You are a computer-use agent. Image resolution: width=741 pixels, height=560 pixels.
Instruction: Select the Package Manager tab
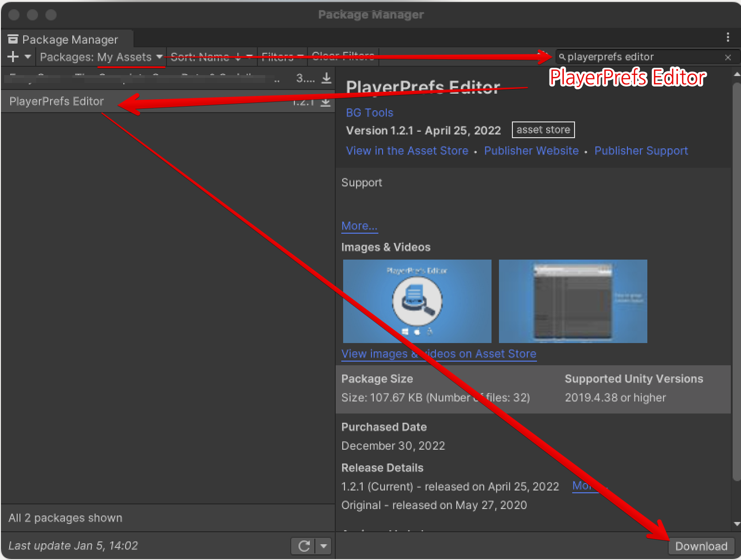(x=67, y=39)
